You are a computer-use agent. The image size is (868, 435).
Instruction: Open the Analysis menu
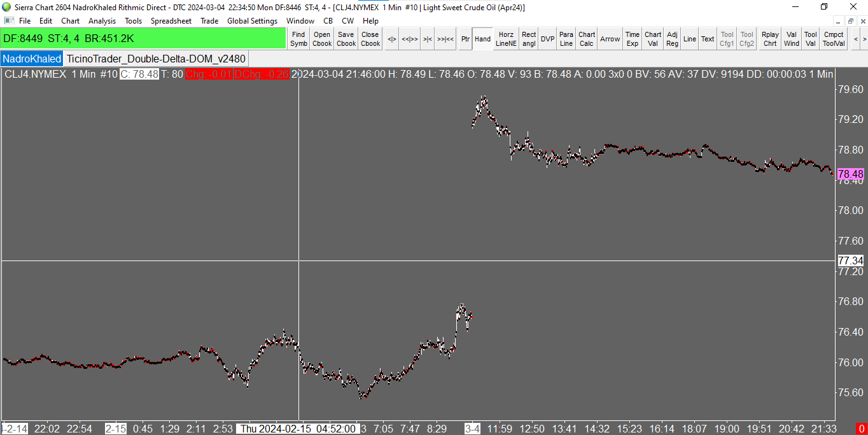pos(102,21)
